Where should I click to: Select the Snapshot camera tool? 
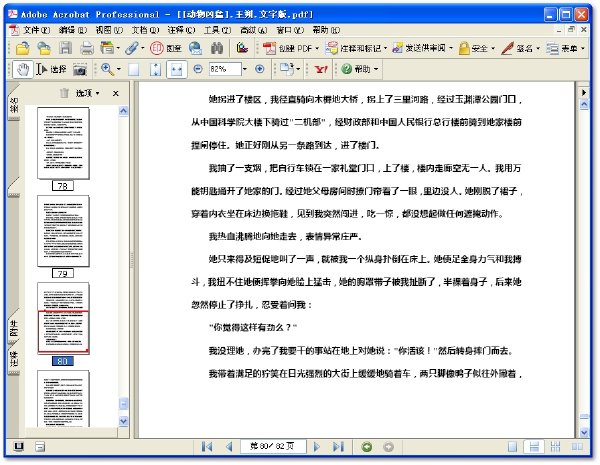click(x=80, y=69)
